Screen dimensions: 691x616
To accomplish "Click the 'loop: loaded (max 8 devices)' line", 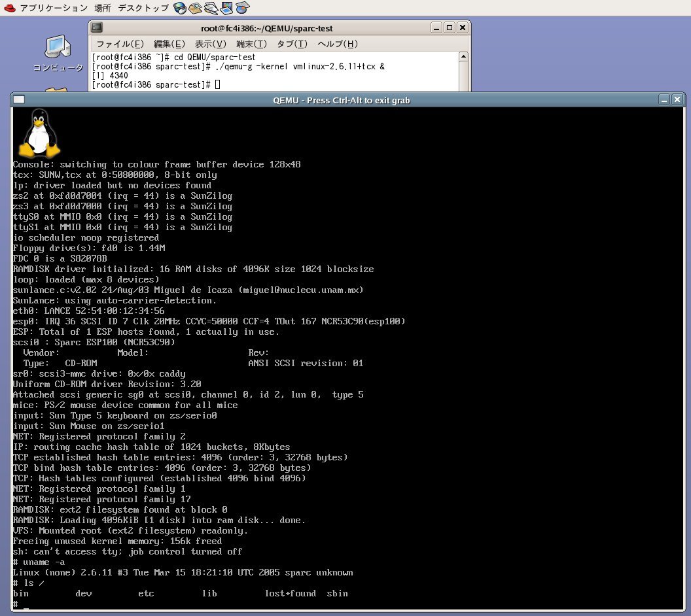I will point(86,280).
